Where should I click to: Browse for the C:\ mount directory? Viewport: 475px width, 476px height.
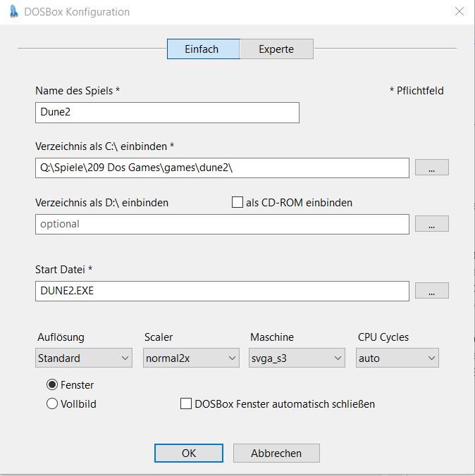point(431,168)
